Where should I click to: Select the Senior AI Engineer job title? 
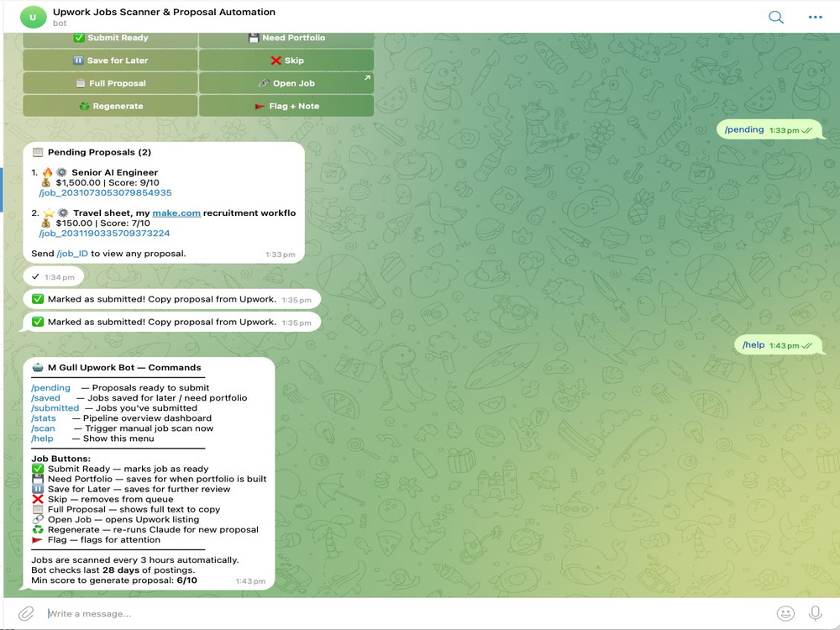114,172
